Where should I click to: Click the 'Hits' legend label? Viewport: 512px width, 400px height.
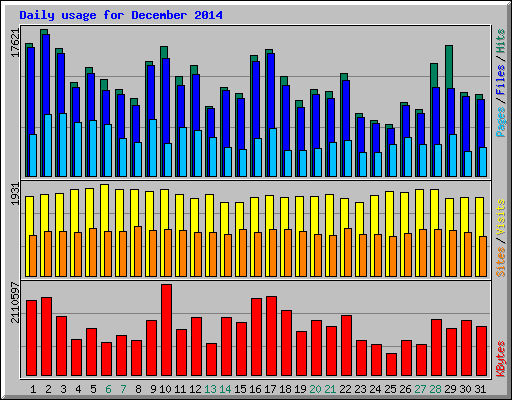[x=501, y=41]
